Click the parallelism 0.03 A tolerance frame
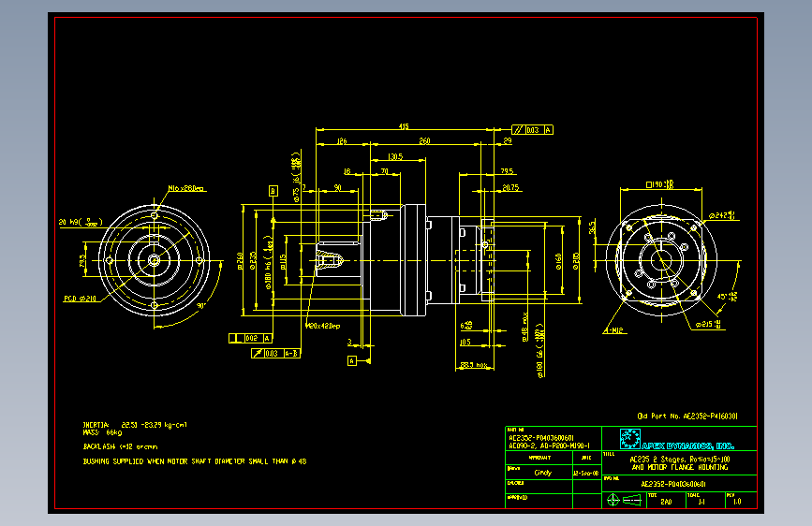This screenshot has height=526, width=812. click(x=532, y=130)
